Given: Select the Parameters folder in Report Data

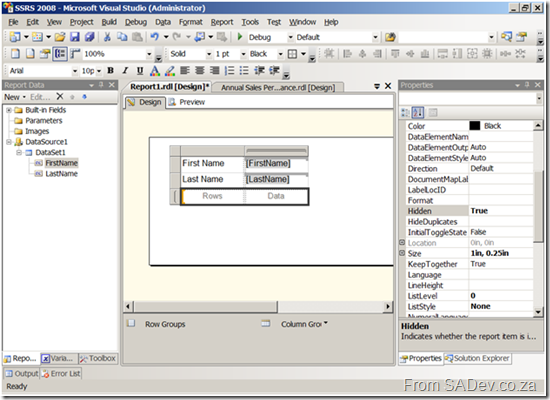Looking at the screenshot, I should click(x=43, y=121).
